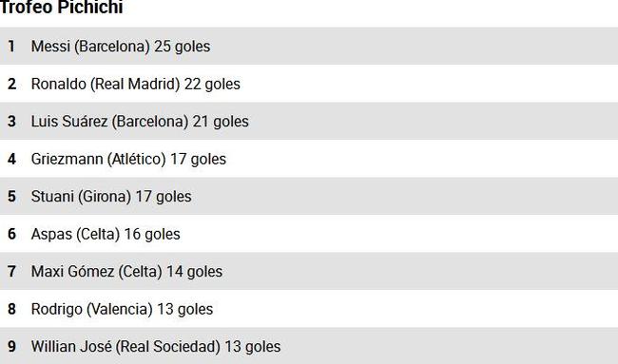Click the Stuani (Girona) 17 goles row
This screenshot has width=618, height=364.
(x=309, y=196)
